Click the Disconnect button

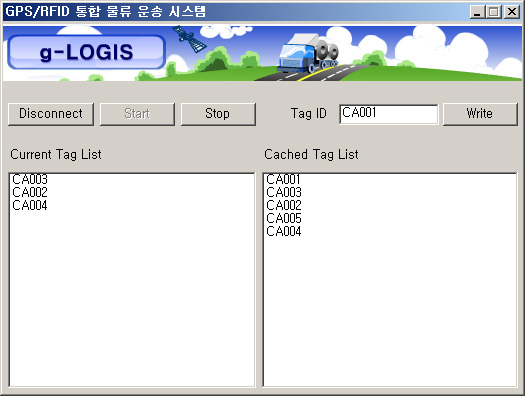pos(51,114)
